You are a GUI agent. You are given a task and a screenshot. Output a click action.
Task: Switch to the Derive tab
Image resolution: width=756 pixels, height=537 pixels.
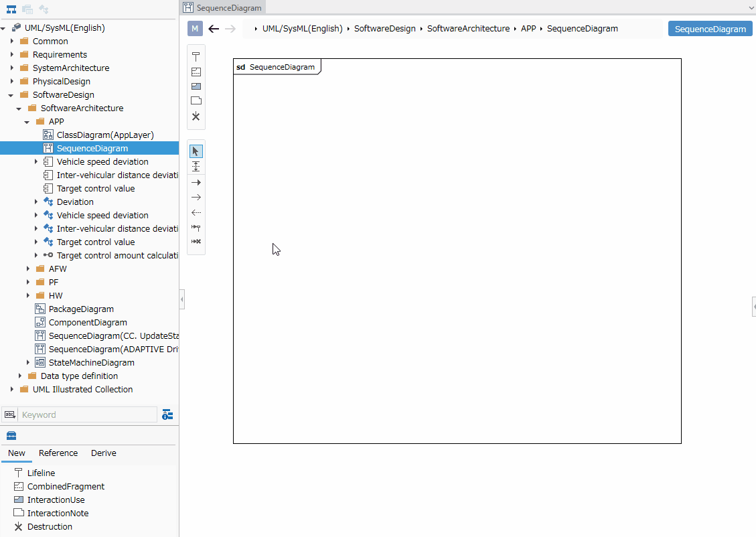pyautogui.click(x=104, y=453)
